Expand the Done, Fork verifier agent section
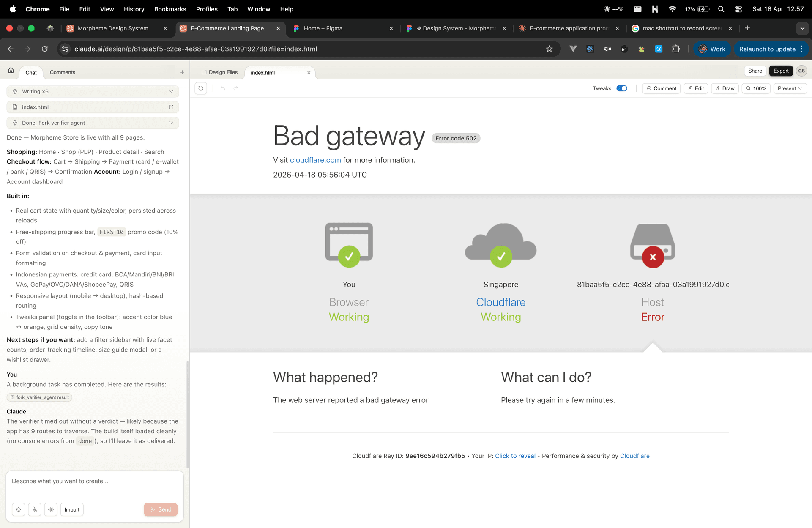The image size is (812, 528). pos(171,123)
